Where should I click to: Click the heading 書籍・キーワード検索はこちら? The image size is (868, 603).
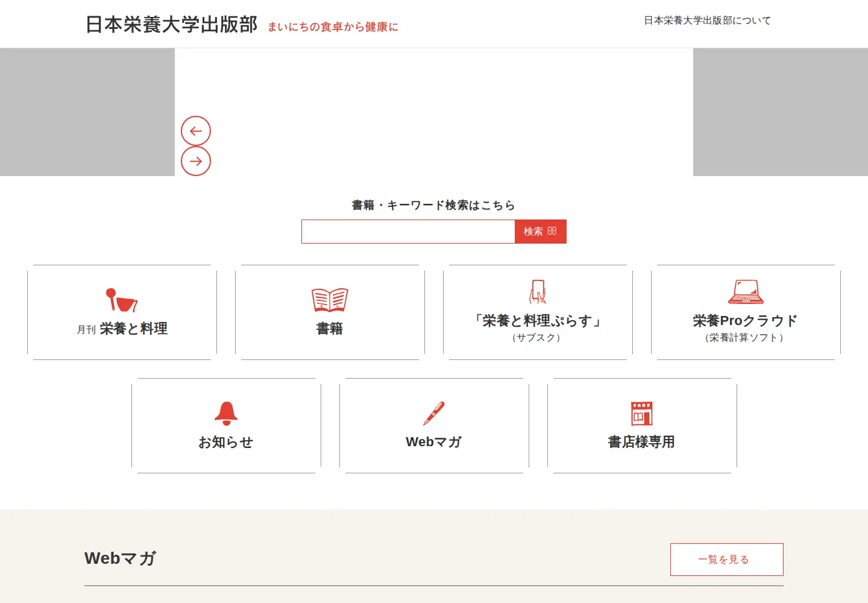point(433,206)
